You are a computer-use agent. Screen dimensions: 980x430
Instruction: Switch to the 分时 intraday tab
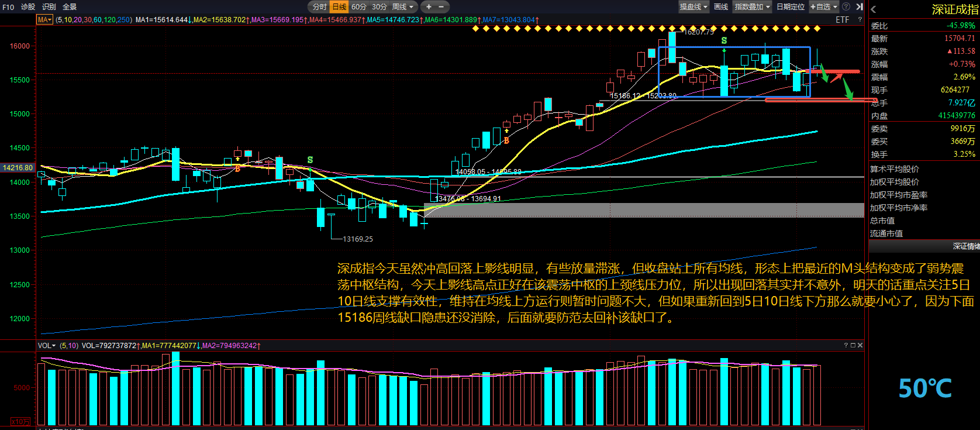pos(319,7)
